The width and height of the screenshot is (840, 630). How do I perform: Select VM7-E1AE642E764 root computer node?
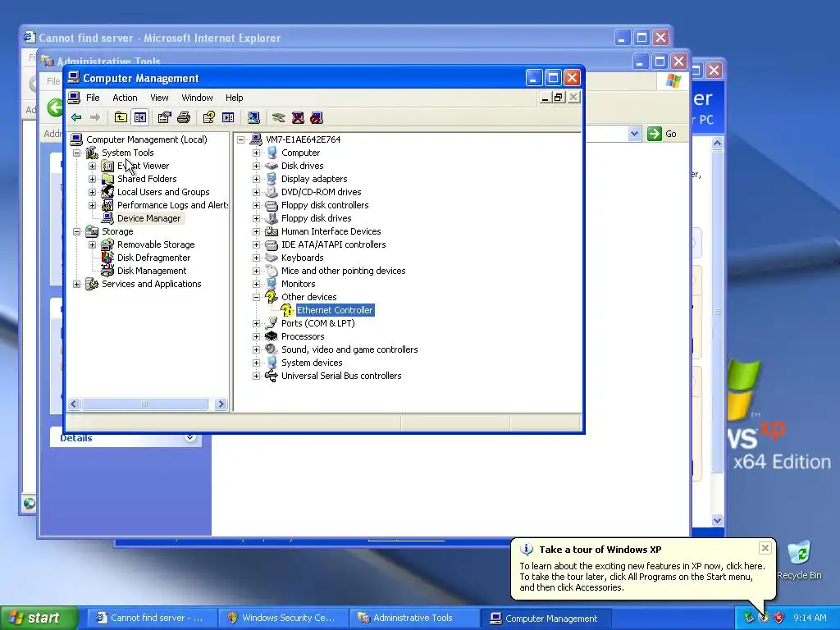[x=304, y=139]
